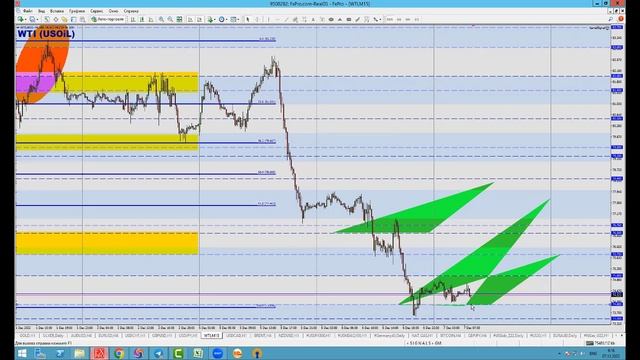640x360 pixels.
Task: Zoom out of the chart
Action: point(170,19)
